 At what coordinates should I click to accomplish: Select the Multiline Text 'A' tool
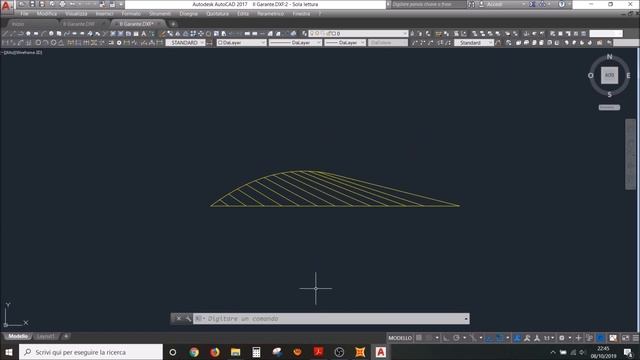144,33
